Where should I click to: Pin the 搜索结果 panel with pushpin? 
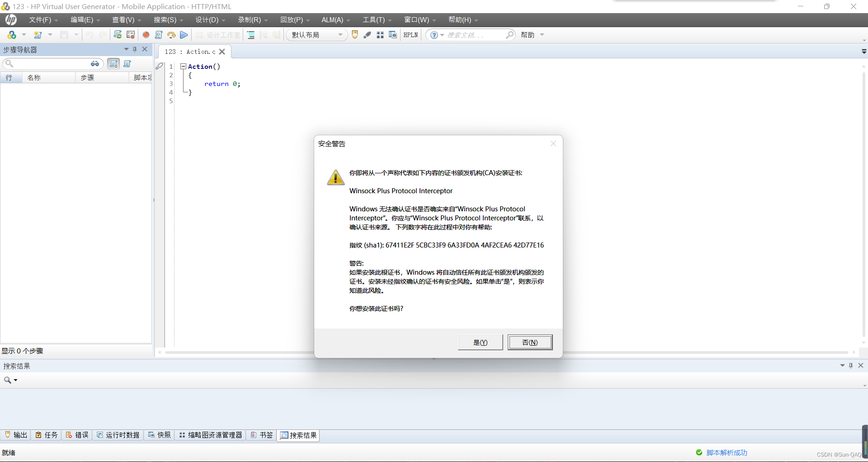[x=851, y=366]
